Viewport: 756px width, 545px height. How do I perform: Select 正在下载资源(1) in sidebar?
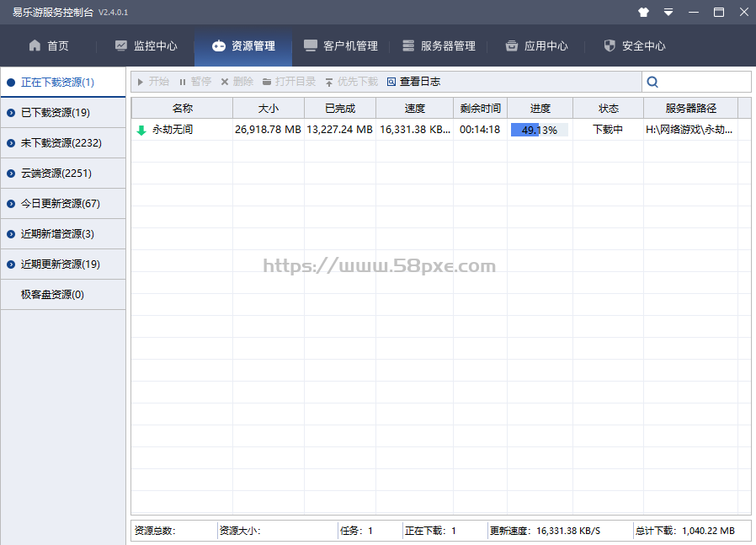63,82
